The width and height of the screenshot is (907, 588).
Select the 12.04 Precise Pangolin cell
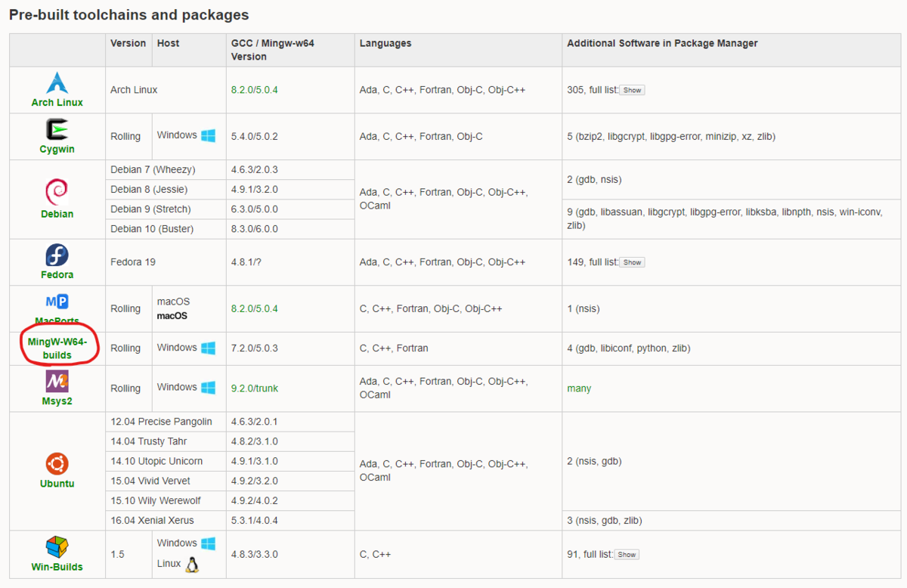pyautogui.click(x=166, y=422)
